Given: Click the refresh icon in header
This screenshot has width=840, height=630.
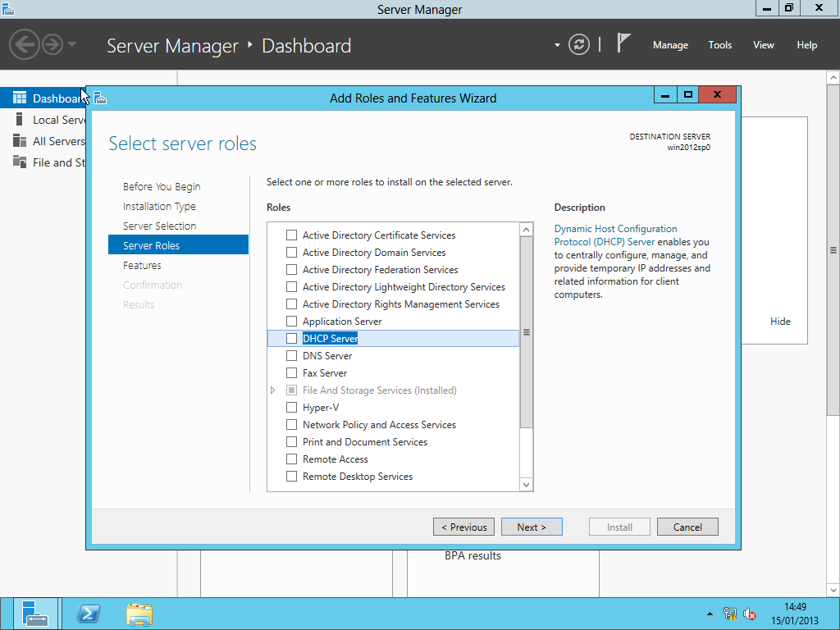Looking at the screenshot, I should (579, 44).
